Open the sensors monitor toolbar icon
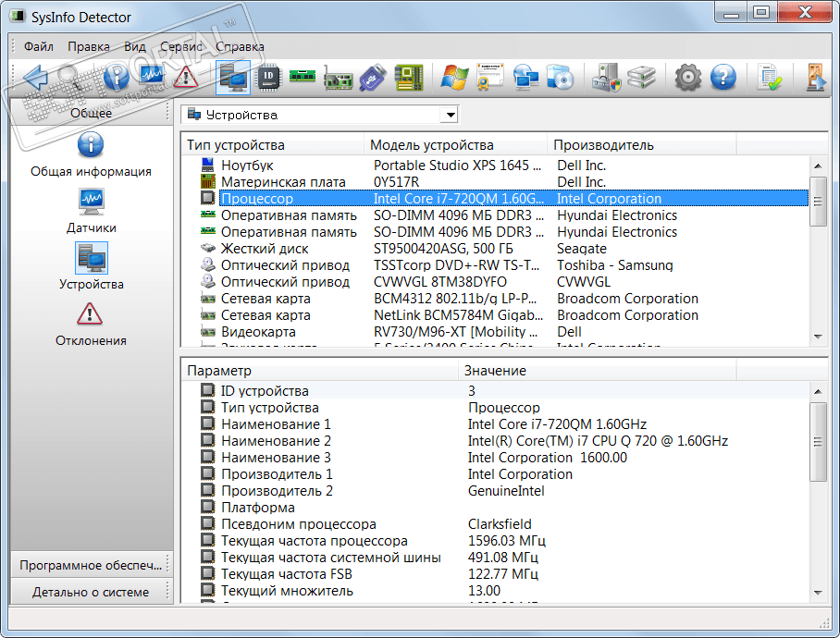Screen dimensions: 840x638 pos(151,76)
